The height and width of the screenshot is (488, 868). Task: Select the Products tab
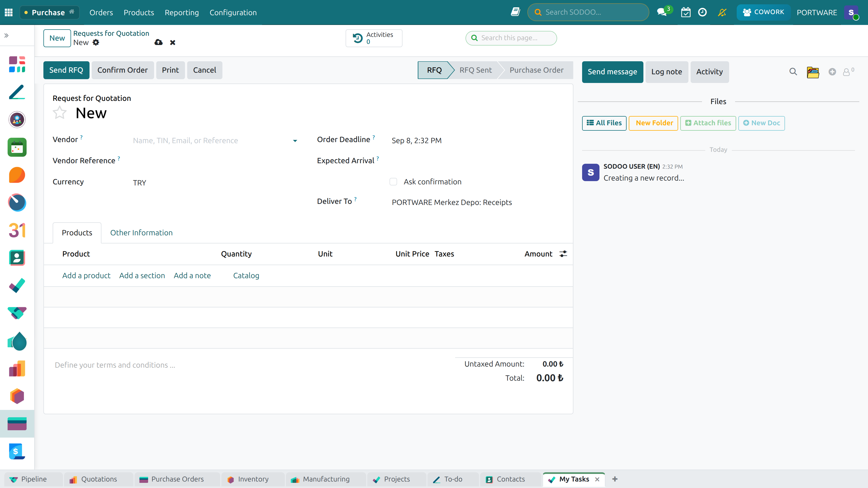click(x=77, y=233)
